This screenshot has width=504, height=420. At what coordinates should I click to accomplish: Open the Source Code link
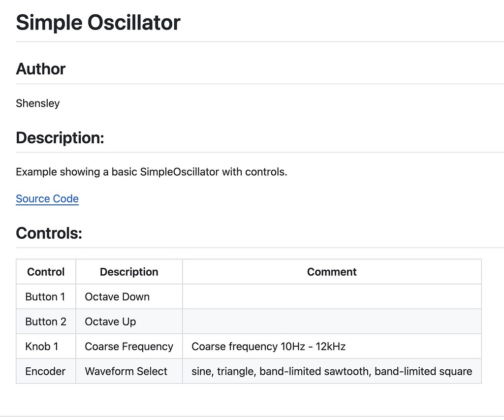point(47,199)
